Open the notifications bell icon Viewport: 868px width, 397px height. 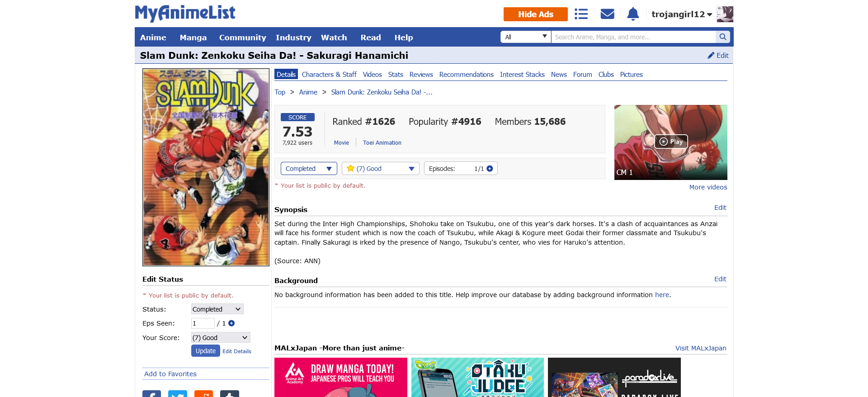pyautogui.click(x=633, y=14)
